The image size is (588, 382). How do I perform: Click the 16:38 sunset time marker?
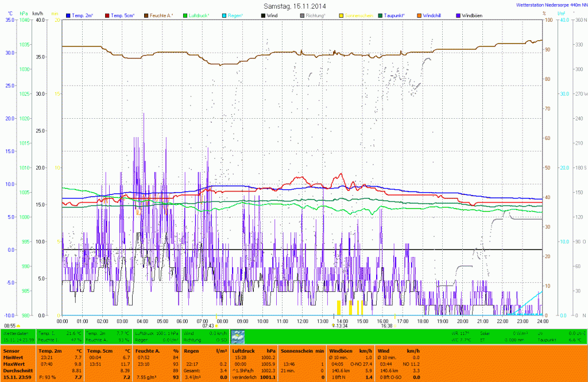385,326
